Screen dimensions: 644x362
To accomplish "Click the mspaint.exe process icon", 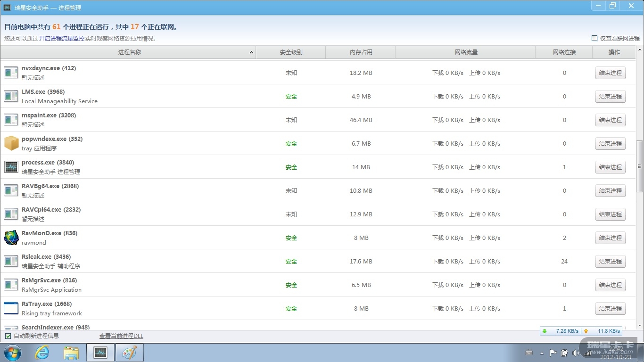I will tap(11, 120).
